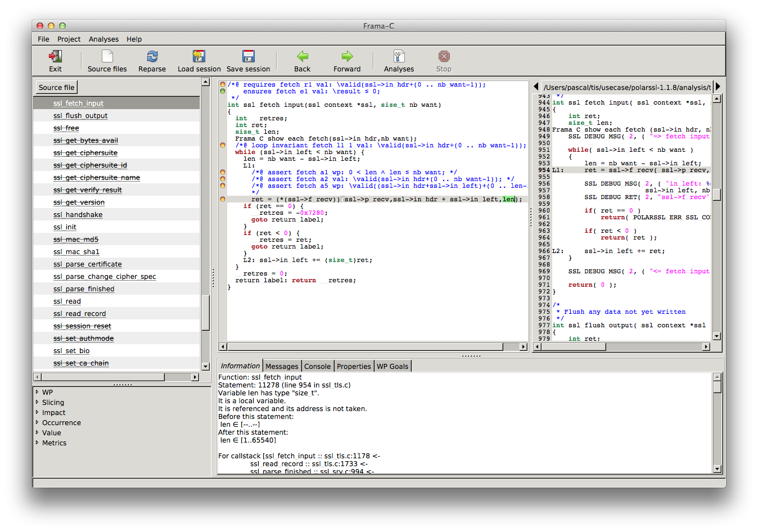Click orange status bullet beside requires clause
This screenshot has height=532, width=758.
223,84
